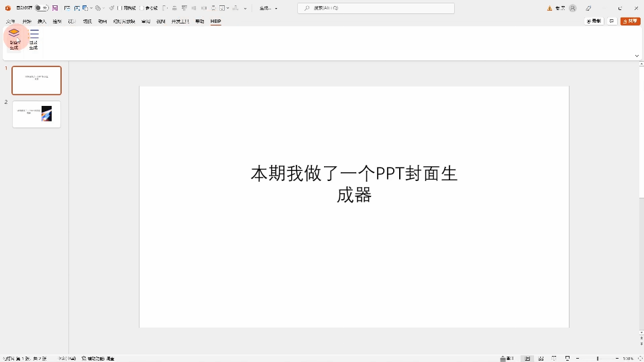Click the format painter brush icon

[111, 8]
